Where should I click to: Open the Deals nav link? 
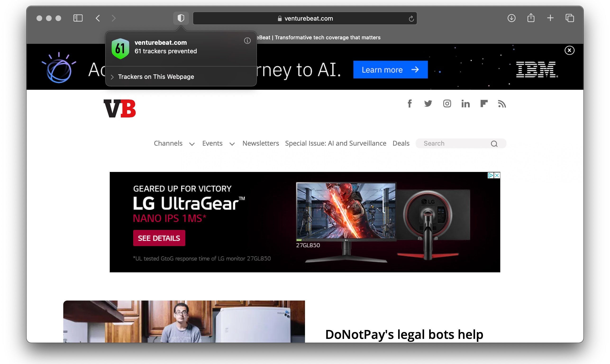[401, 143]
